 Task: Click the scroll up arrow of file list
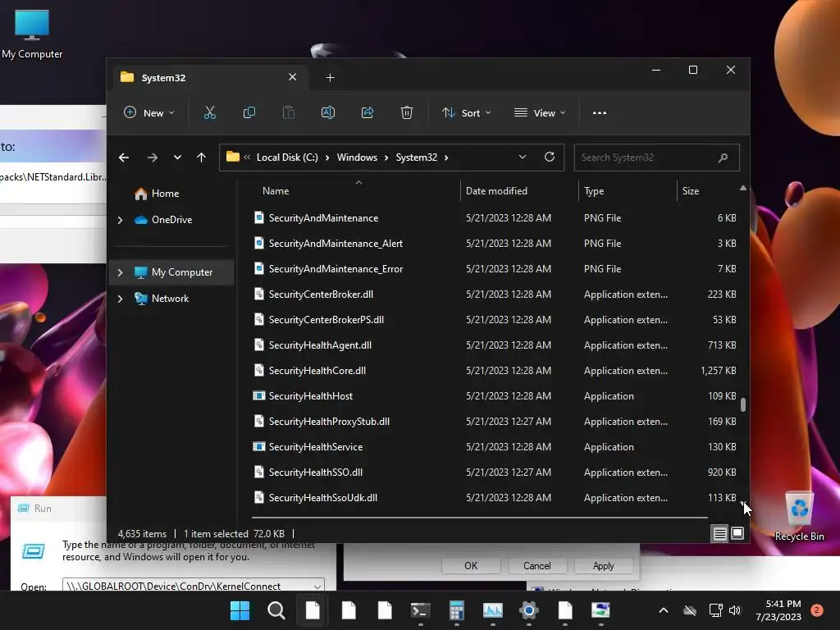click(743, 188)
